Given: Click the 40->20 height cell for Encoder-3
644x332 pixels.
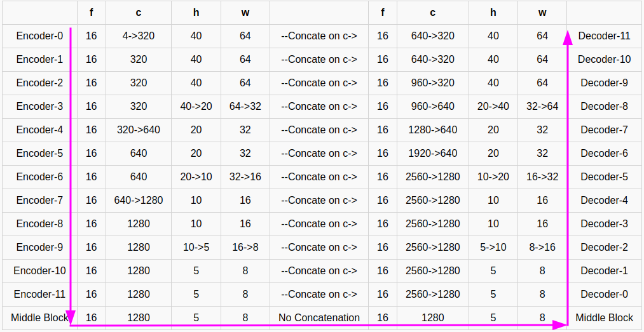Looking at the screenshot, I should [x=196, y=107].
